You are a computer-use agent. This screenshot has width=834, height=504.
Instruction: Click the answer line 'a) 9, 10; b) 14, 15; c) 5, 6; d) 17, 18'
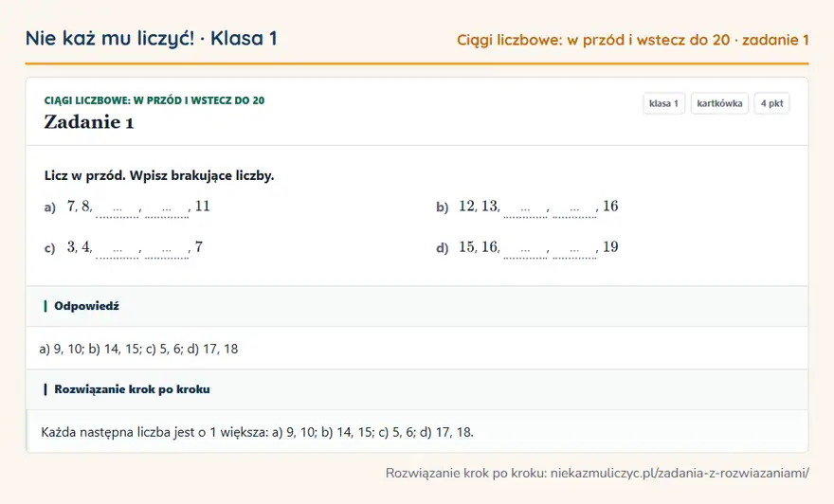138,349
